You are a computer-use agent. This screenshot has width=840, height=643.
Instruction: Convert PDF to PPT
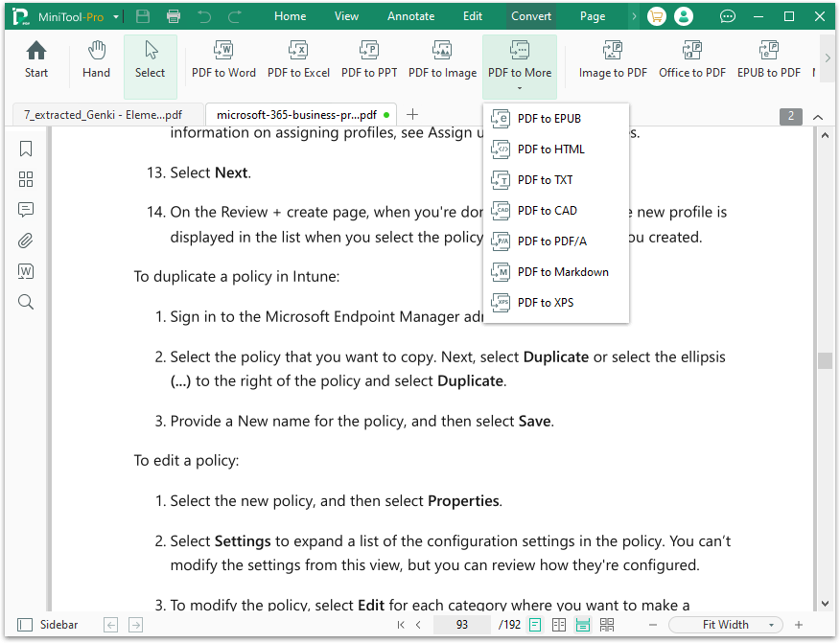point(369,59)
